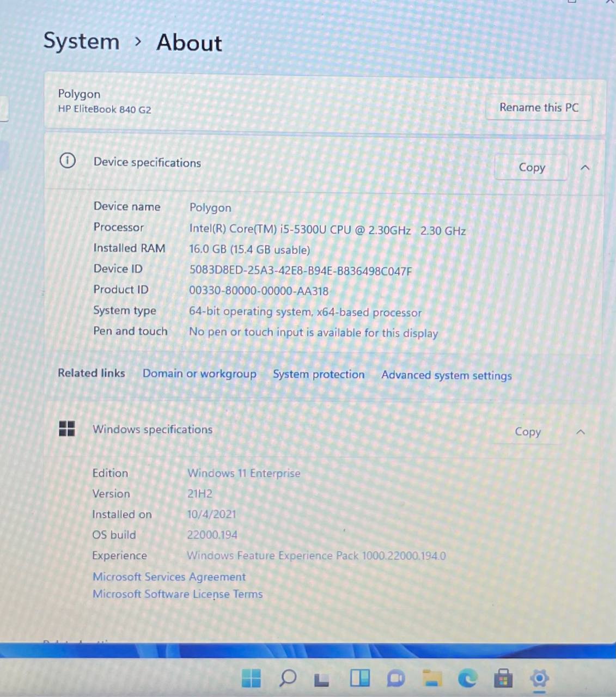Open the Windows Start menu
Viewport: 616px width, 697px height.
(x=251, y=678)
